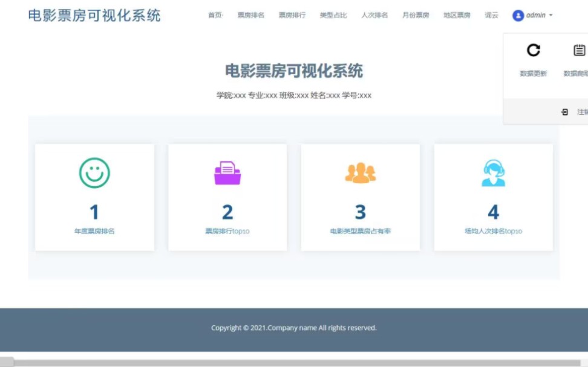Select the smiley icon on 年度票房排名 card

click(94, 172)
